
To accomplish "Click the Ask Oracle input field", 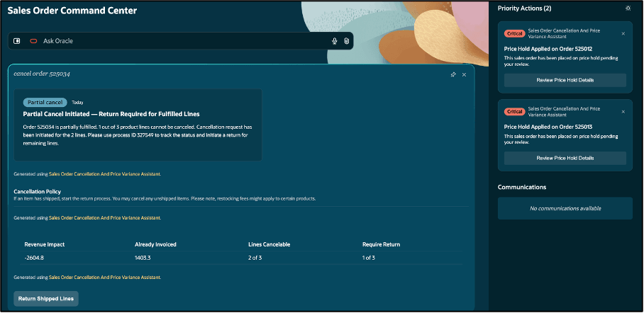I will [181, 41].
